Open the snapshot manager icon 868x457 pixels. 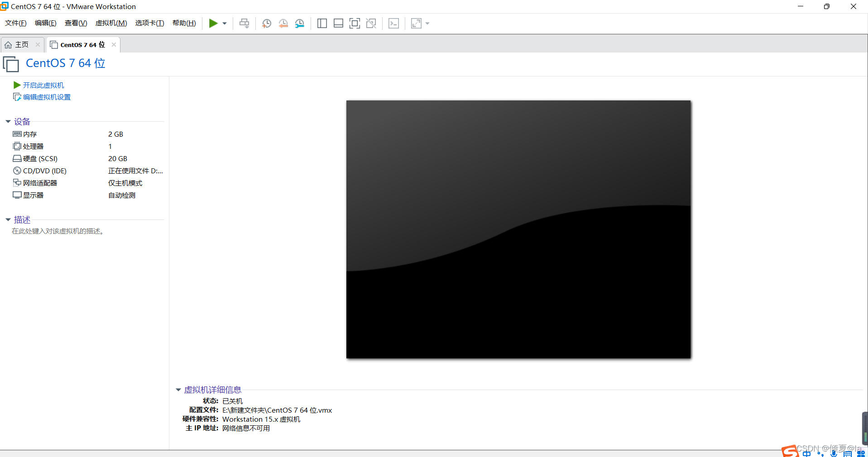click(300, 24)
